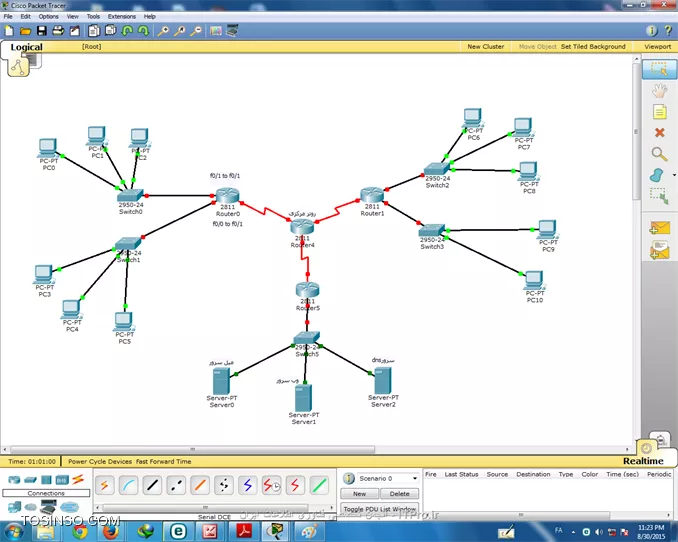This screenshot has height=542, width=678.
Task: Select the Hubs device category
Action: point(46,480)
